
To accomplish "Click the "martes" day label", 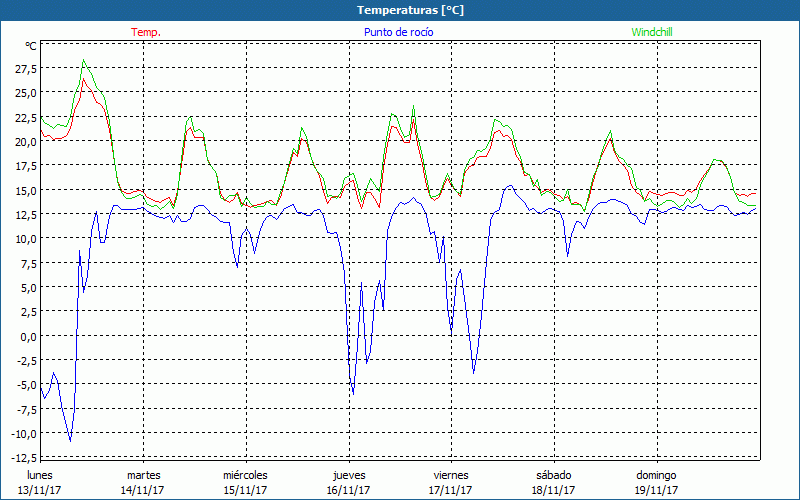I will click(143, 475).
